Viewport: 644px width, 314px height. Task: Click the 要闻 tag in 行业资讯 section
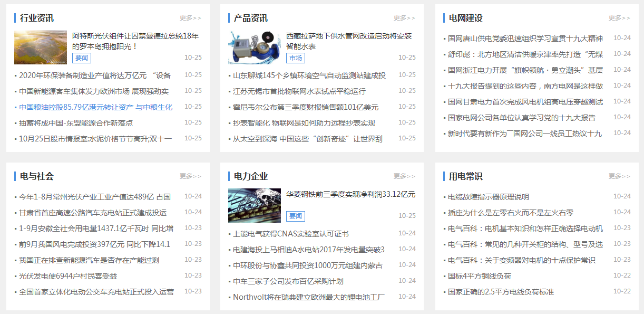click(82, 58)
